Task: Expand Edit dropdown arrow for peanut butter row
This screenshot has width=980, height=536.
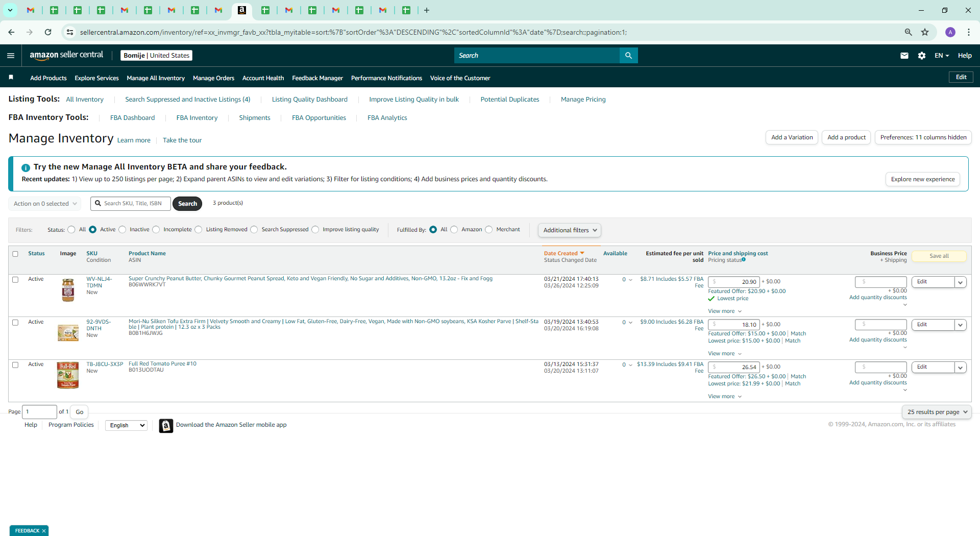Action: click(961, 282)
